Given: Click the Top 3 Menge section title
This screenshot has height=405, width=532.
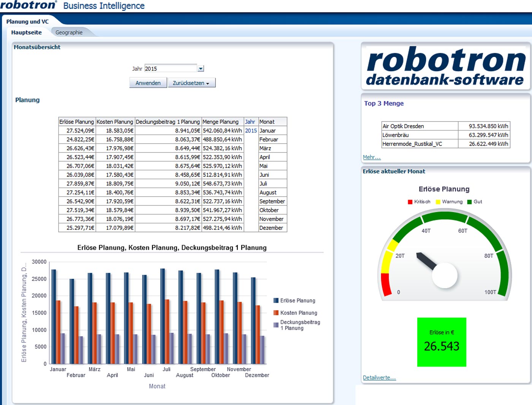Looking at the screenshot, I should (384, 103).
